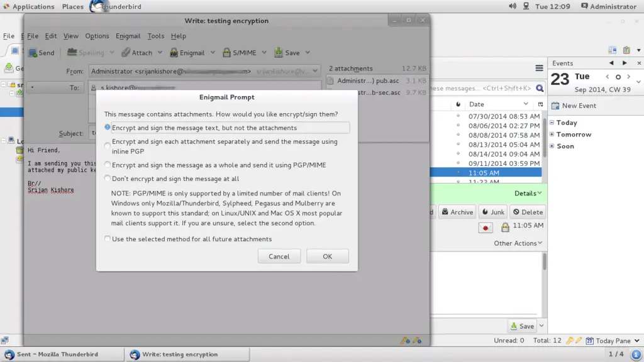Screen dimensions: 644x362
Task: Select encrypt as a whole using PGP/MIME
Action: 107,165
